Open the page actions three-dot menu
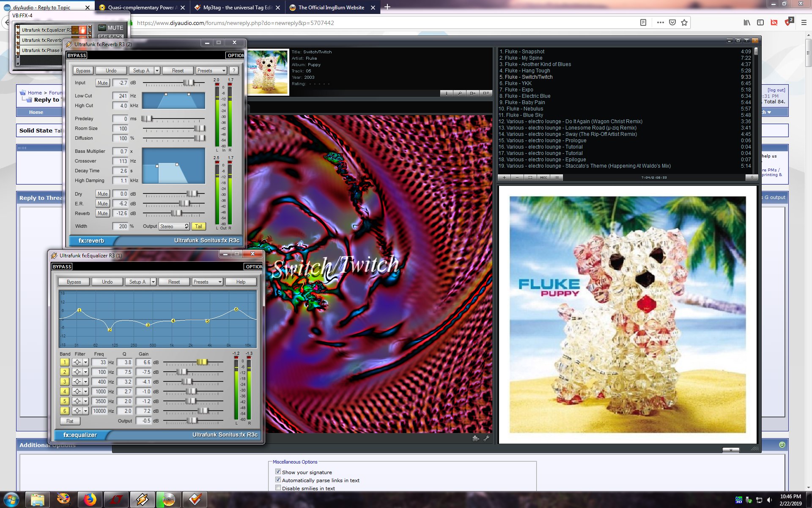This screenshot has width=812, height=508. [660, 22]
